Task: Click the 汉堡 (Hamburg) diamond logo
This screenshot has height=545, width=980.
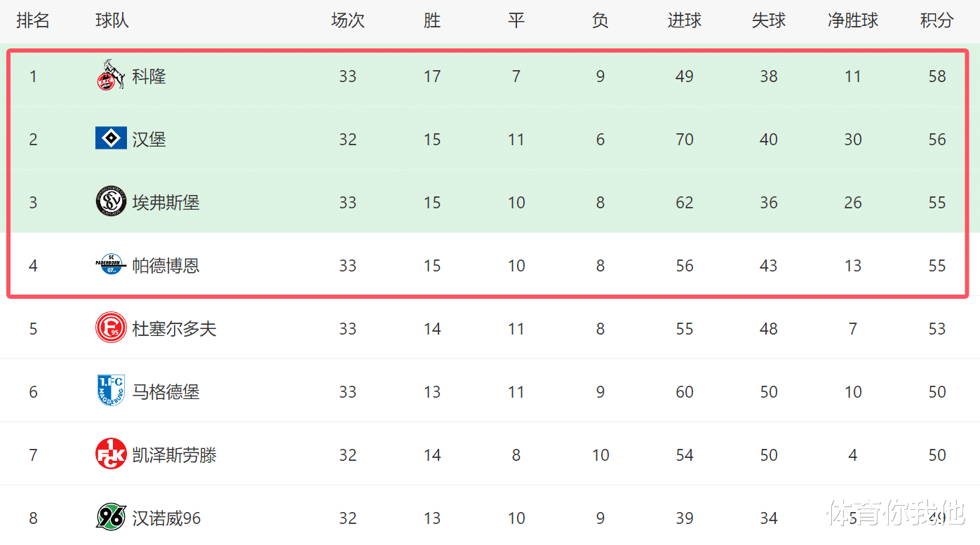Action: [111, 138]
